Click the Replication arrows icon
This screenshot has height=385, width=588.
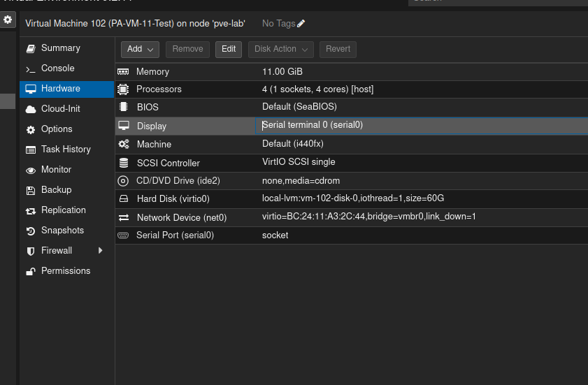[31, 211]
